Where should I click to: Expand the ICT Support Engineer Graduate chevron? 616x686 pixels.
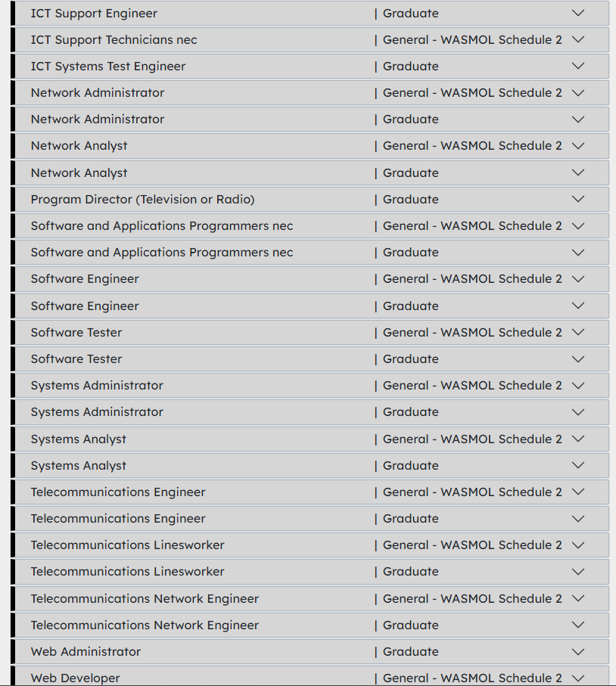(578, 13)
